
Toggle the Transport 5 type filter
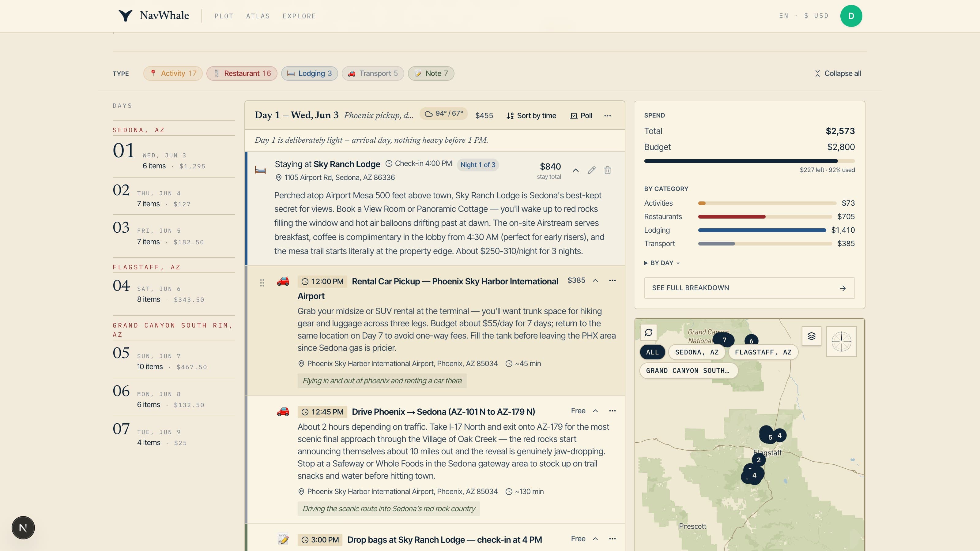[373, 73]
